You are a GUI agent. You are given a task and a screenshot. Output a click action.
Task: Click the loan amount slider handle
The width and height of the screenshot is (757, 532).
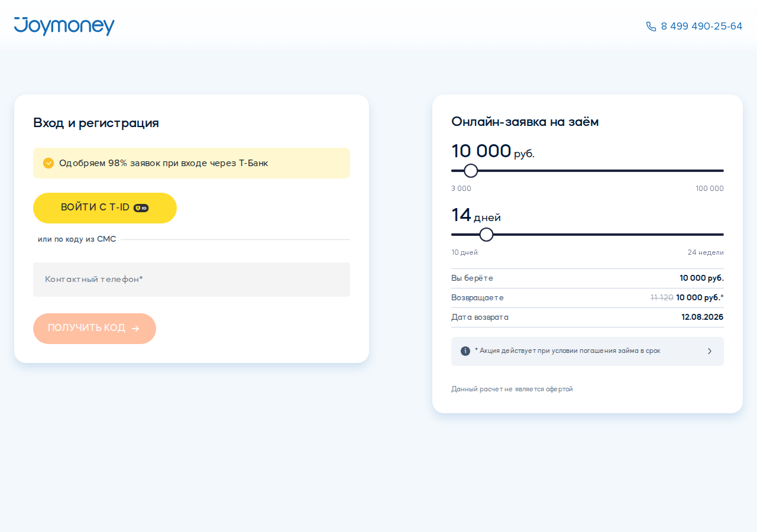pos(471,171)
